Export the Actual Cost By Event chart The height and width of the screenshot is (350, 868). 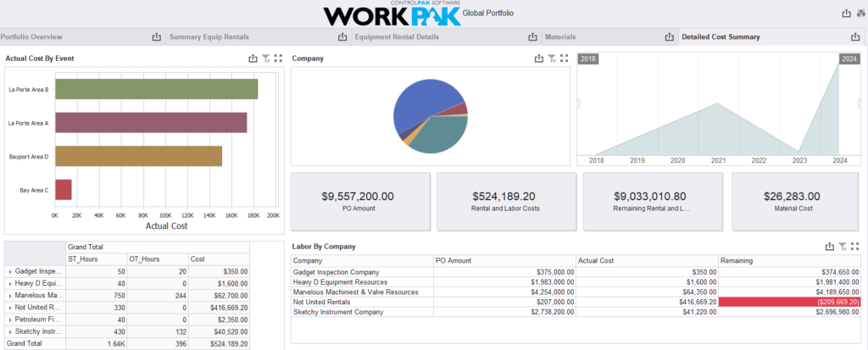pos(253,58)
